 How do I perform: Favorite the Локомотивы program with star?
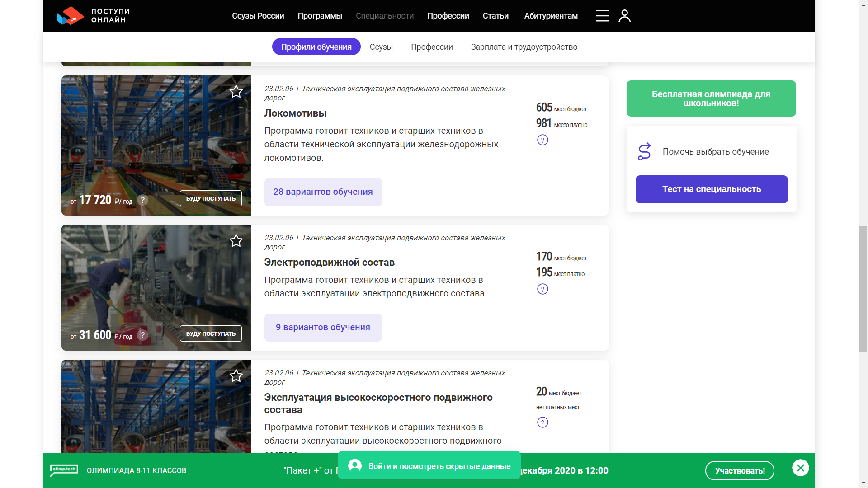coord(236,92)
